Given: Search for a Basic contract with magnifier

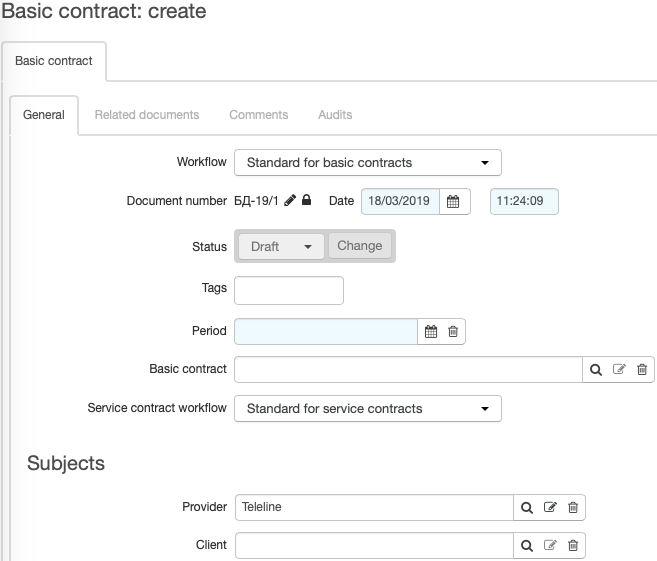Looking at the screenshot, I should pyautogui.click(x=596, y=370).
